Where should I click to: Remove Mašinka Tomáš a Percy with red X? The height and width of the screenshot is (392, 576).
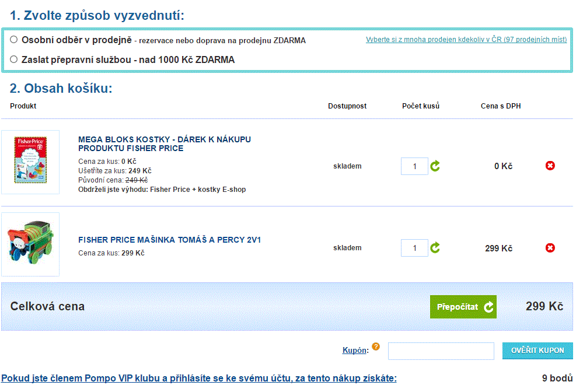tap(550, 248)
